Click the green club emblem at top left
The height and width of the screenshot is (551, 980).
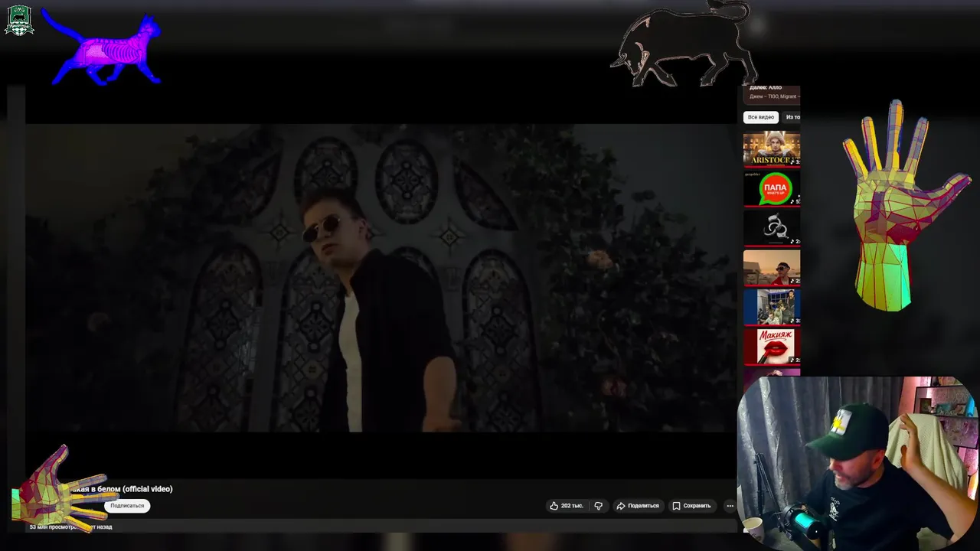pyautogui.click(x=19, y=21)
